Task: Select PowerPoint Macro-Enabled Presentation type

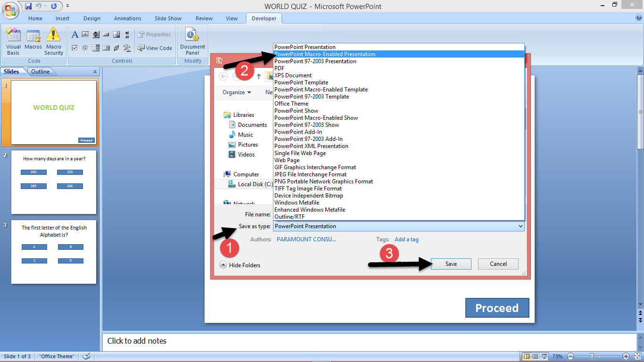Action: pos(399,54)
